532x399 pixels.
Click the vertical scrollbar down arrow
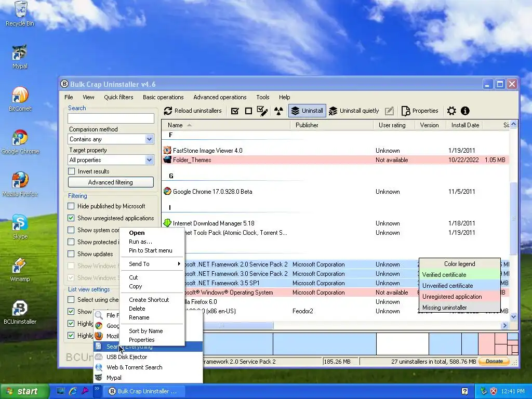pyautogui.click(x=513, y=316)
